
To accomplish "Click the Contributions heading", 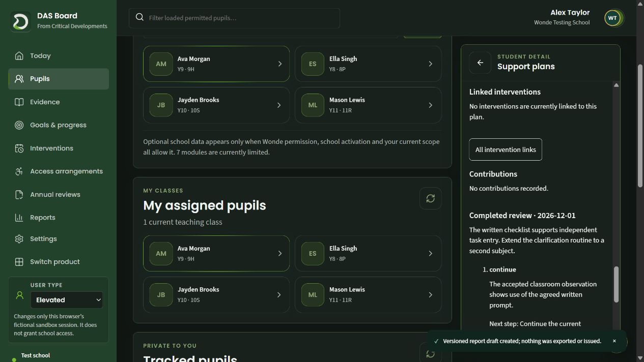I will click(493, 174).
